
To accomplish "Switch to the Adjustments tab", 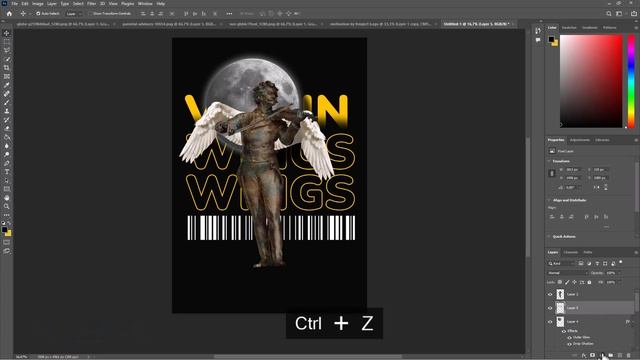I will 580,140.
